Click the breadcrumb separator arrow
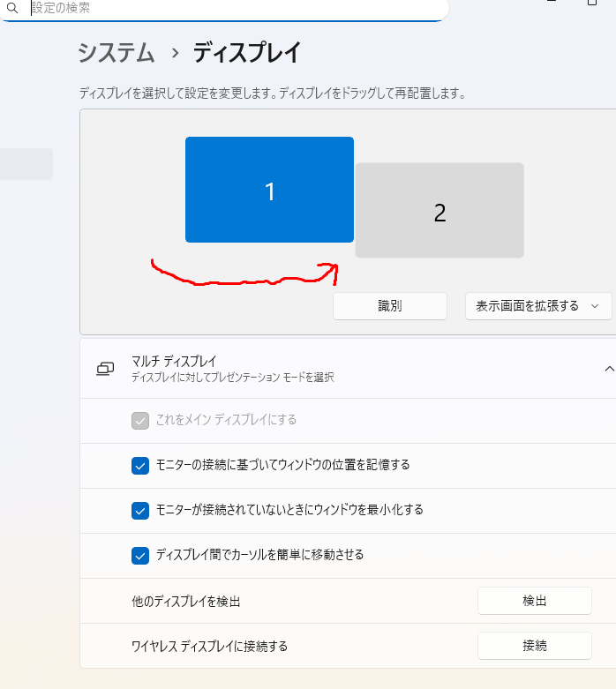Viewport: 616px width, 689px height. (x=175, y=54)
